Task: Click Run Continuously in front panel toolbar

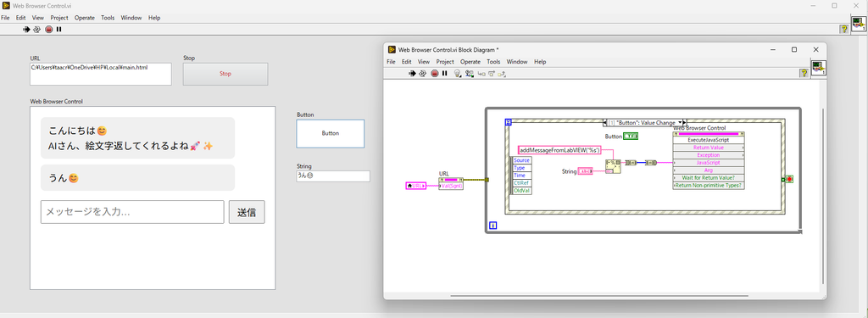Action: click(36, 30)
